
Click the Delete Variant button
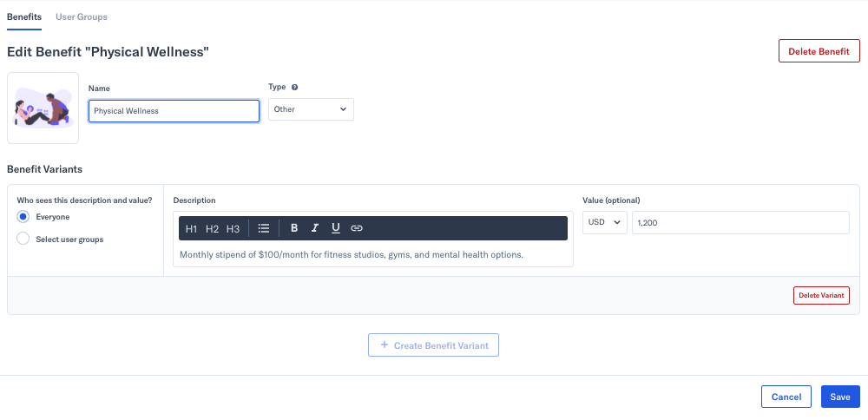click(x=821, y=295)
